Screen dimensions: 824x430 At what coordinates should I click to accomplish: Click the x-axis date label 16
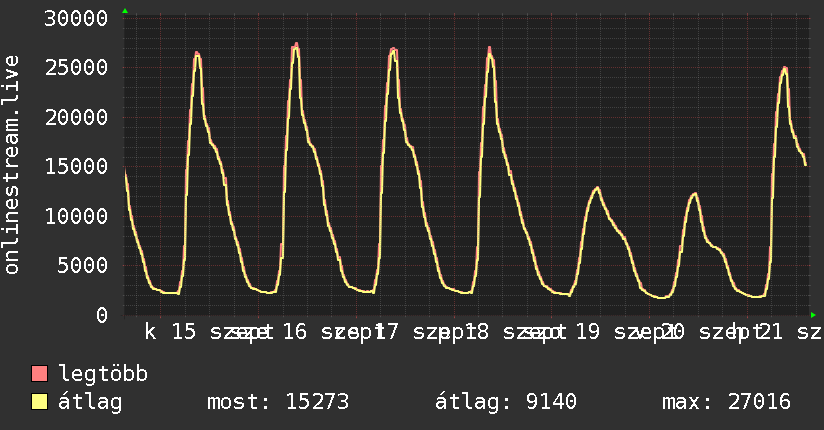click(294, 332)
